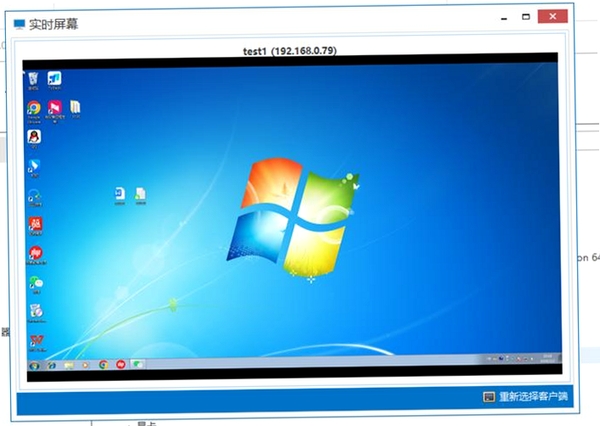Open the white document file on desktop
Viewport: 600px width, 426px height.
pyautogui.click(x=140, y=196)
